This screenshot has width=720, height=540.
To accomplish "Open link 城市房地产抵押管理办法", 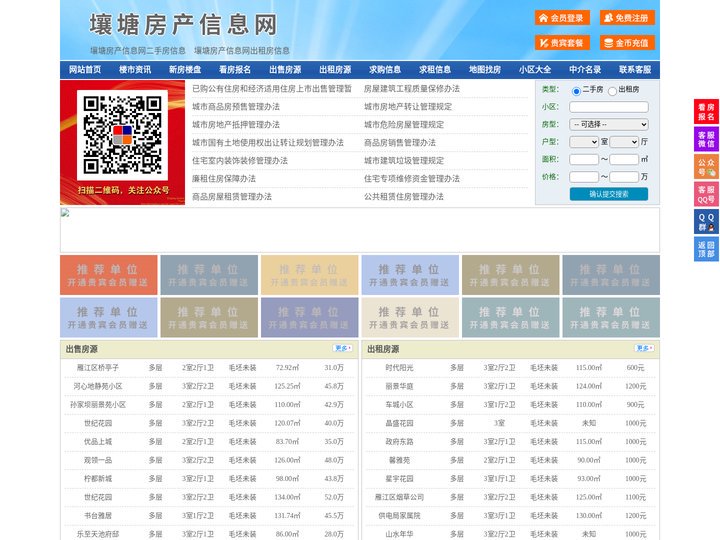I will pos(236,124).
